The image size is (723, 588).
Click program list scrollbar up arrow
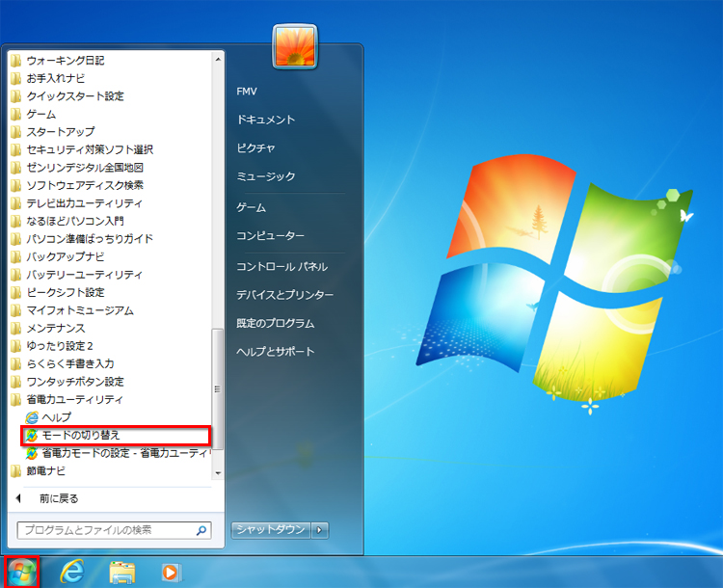[218, 60]
